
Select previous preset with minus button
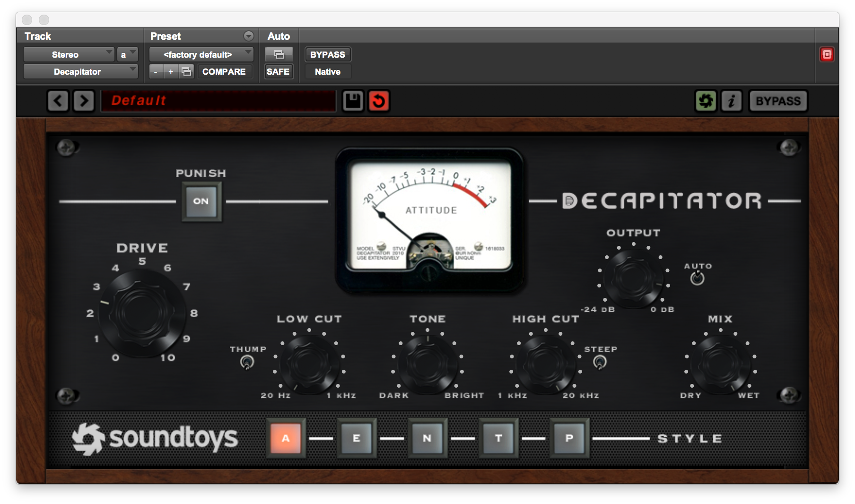(x=156, y=72)
